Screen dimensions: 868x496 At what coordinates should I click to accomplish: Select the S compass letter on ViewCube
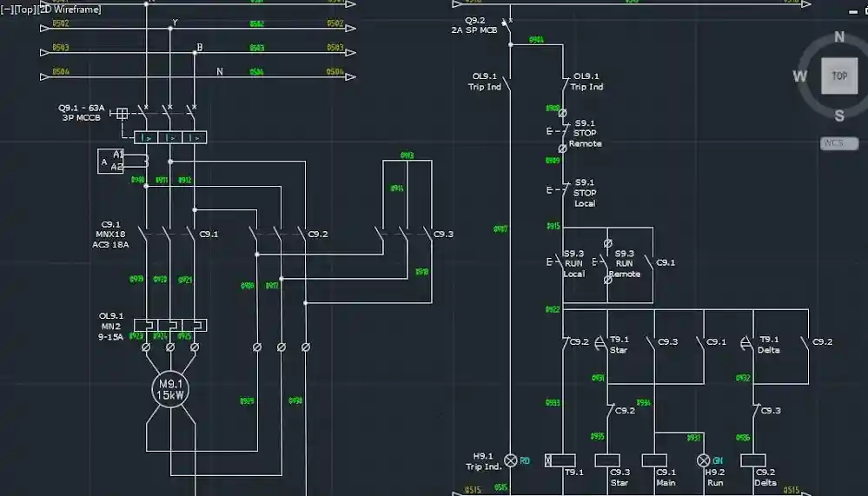(x=839, y=116)
